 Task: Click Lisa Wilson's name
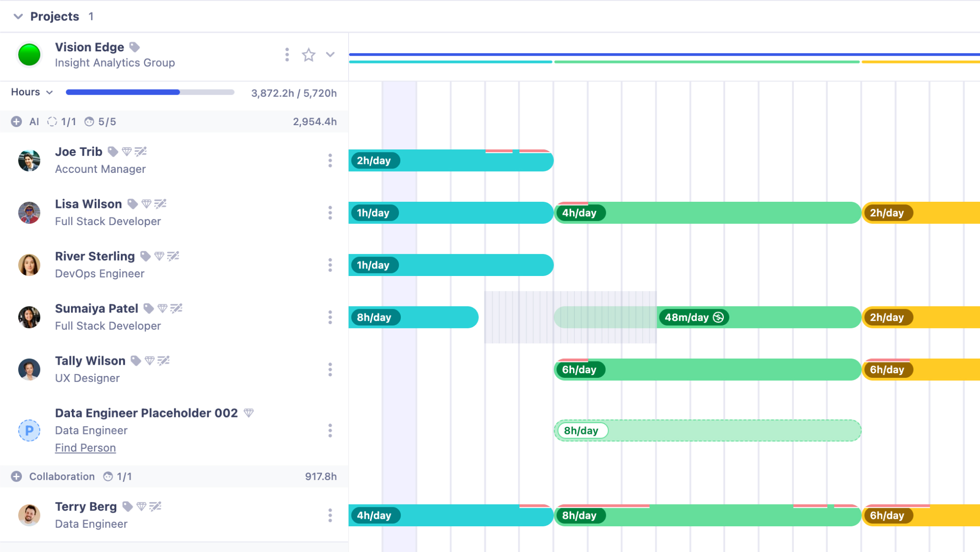(88, 204)
